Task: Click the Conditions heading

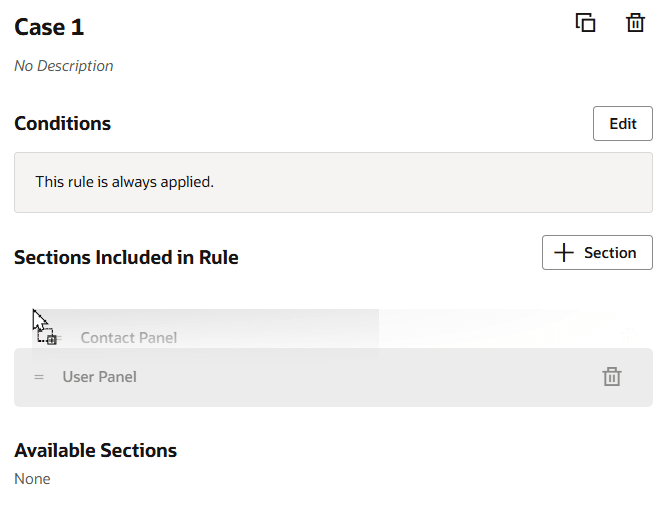Action: pyautogui.click(x=62, y=124)
